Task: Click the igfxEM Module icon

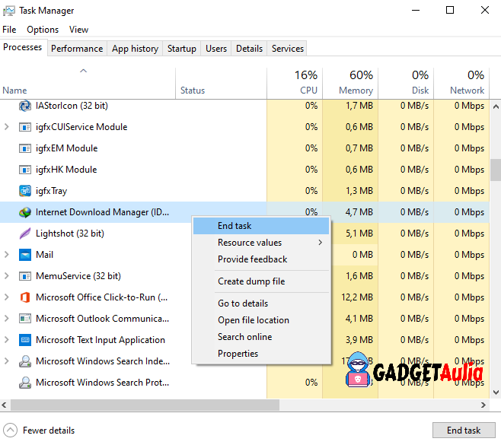Action: [x=25, y=148]
